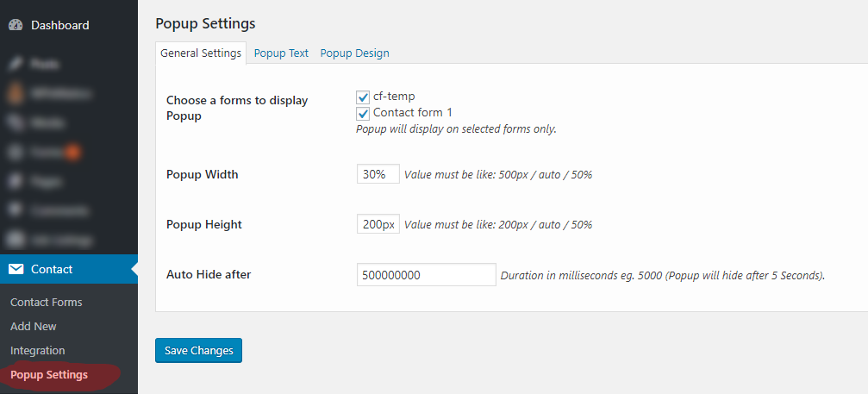Screen dimensions: 868x394
Task: Click the orange notification badge on Forms
Action: [x=73, y=153]
